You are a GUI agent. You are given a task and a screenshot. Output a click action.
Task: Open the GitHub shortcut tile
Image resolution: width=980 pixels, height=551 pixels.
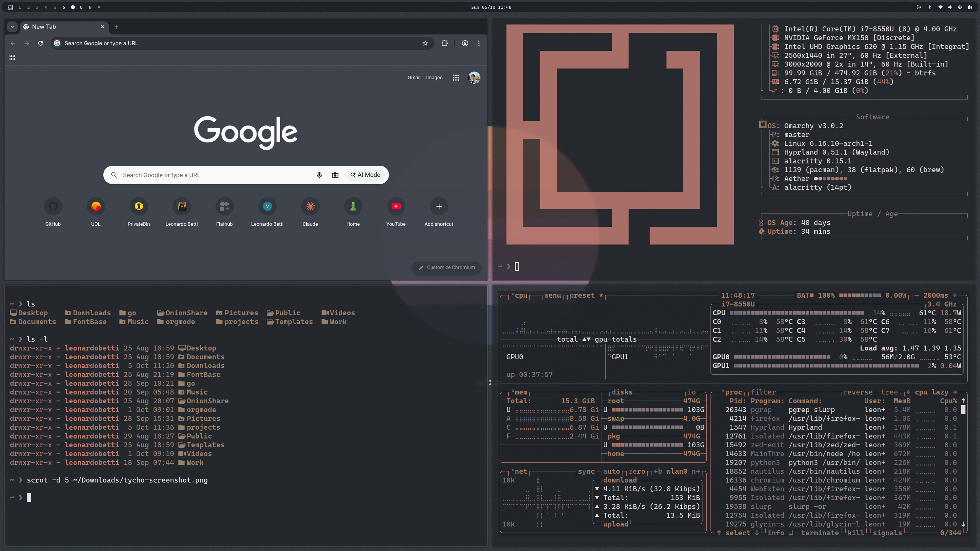pyautogui.click(x=53, y=207)
